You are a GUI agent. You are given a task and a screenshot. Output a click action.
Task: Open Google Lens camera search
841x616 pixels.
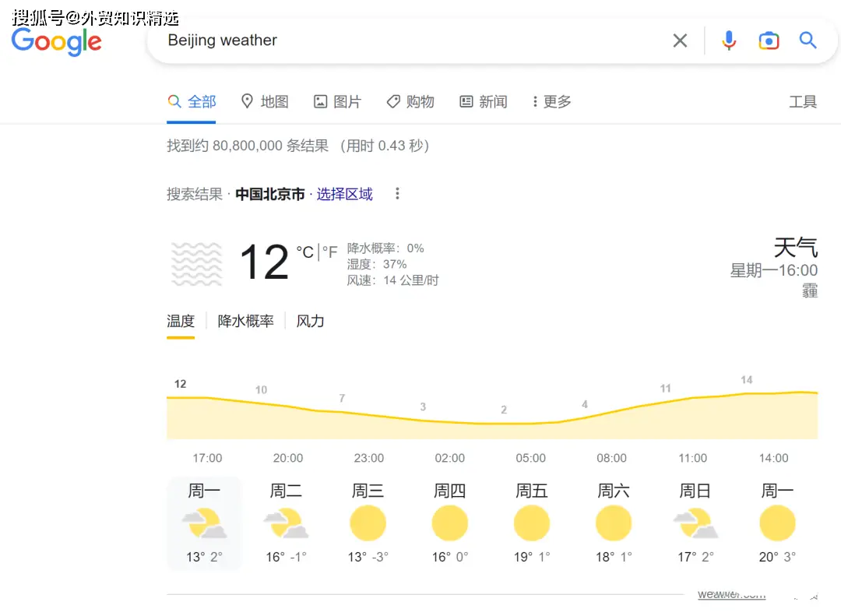(769, 40)
